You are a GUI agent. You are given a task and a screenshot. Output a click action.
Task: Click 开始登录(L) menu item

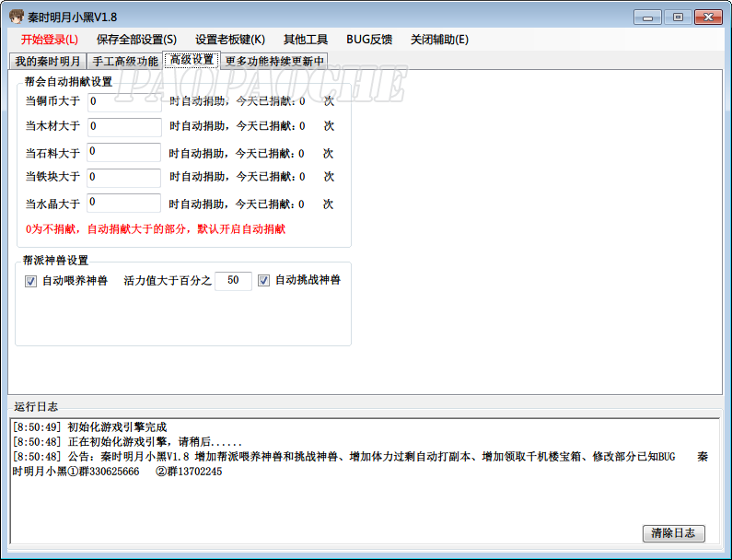pyautogui.click(x=50, y=40)
